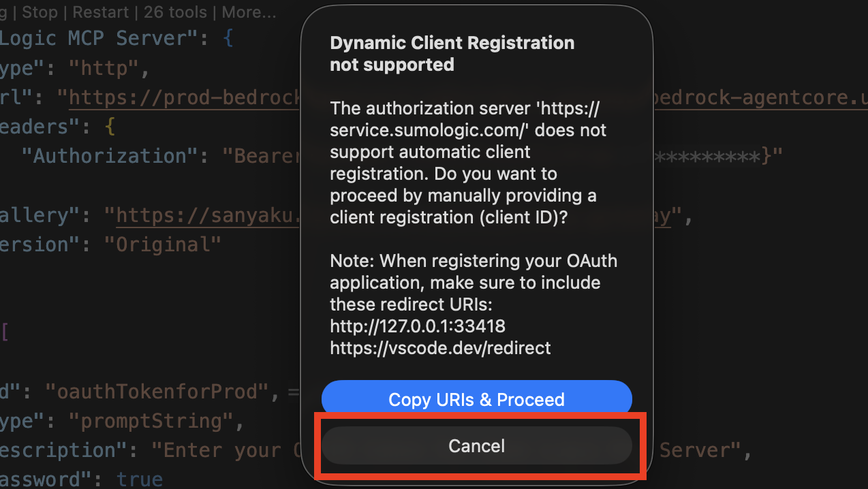868x489 pixels.
Task: Click the "Logic MCP Server" key name
Action: click(97, 38)
